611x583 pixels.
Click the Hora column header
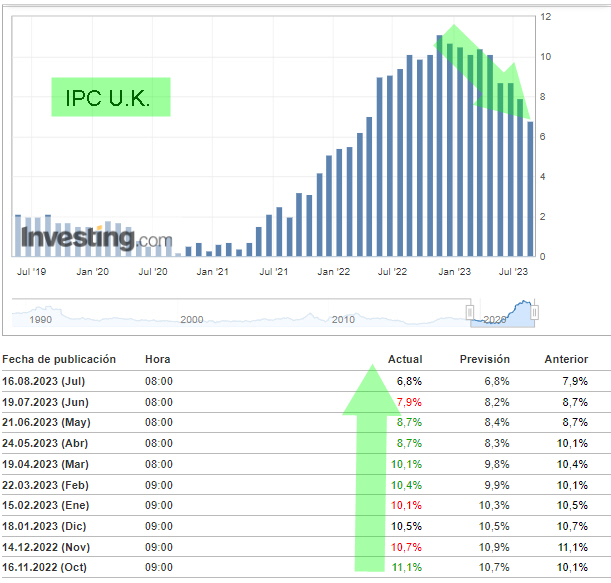(157, 359)
